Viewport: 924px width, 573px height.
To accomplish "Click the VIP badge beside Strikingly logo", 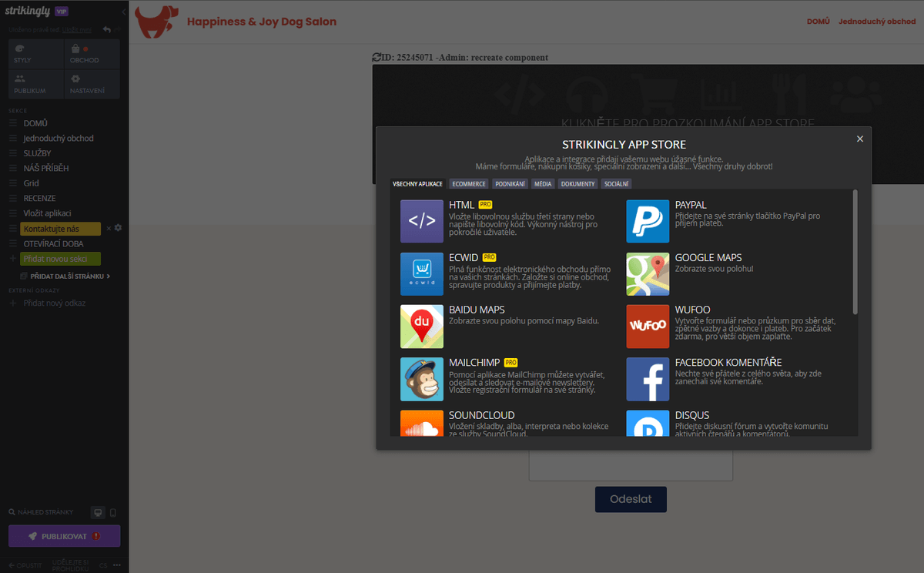I will (62, 12).
